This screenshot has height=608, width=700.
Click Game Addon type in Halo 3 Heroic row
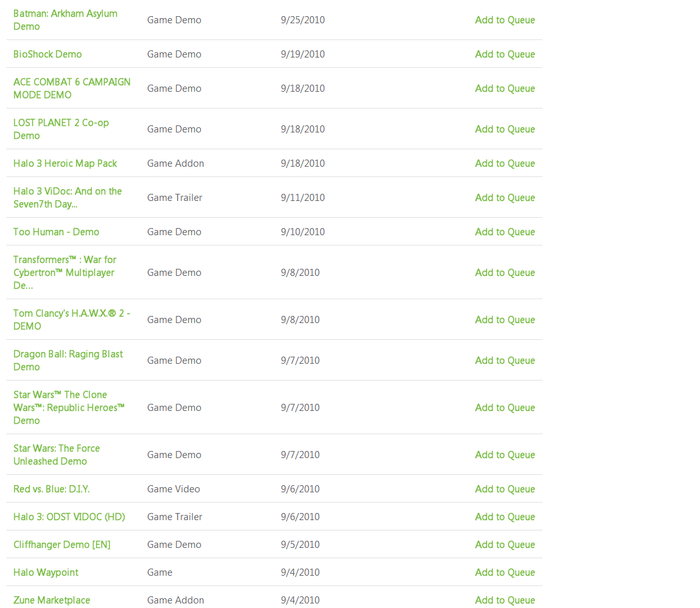(176, 163)
